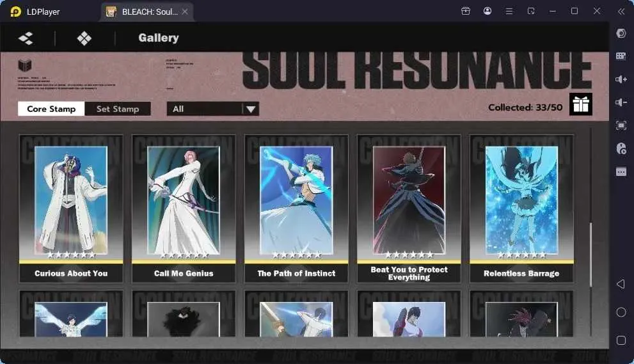Expand the All filter dropdown
Screen dimensions: 634x364
pos(212,109)
